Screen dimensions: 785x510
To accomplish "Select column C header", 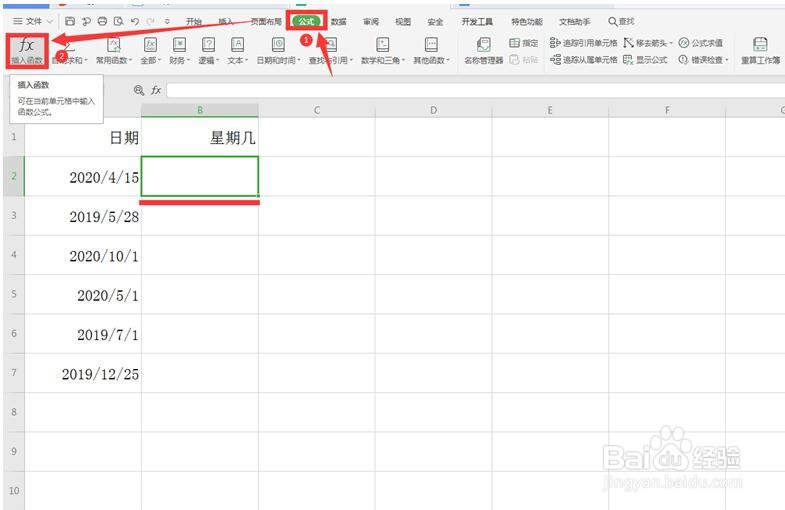I will coord(316,110).
